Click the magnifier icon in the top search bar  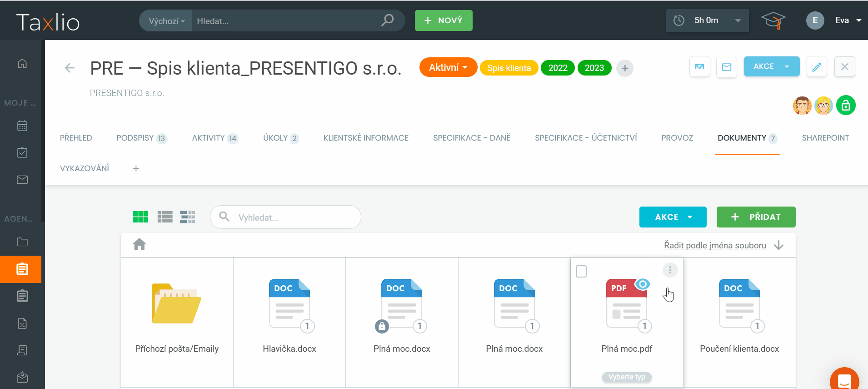(388, 20)
